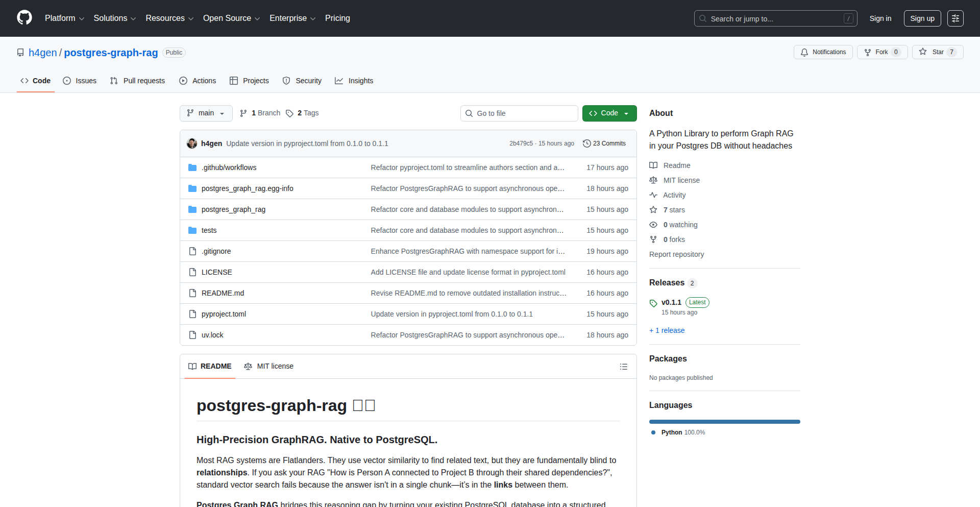
Task: Star the postgres-graph-rag repository
Action: pyautogui.click(x=937, y=52)
